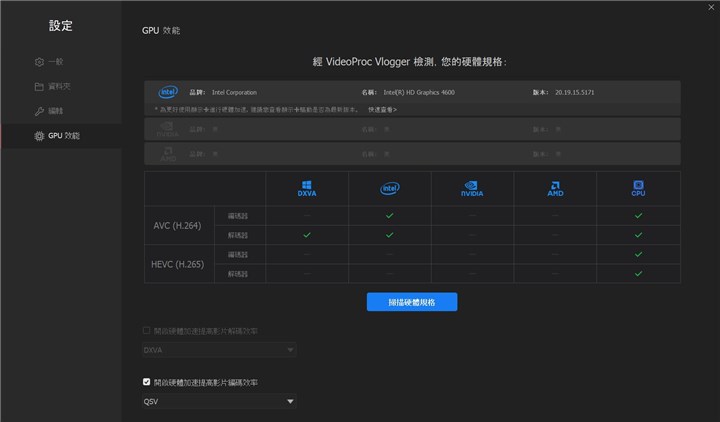
Task: Click the dimmed AMD logo in hardware row
Action: click(168, 154)
